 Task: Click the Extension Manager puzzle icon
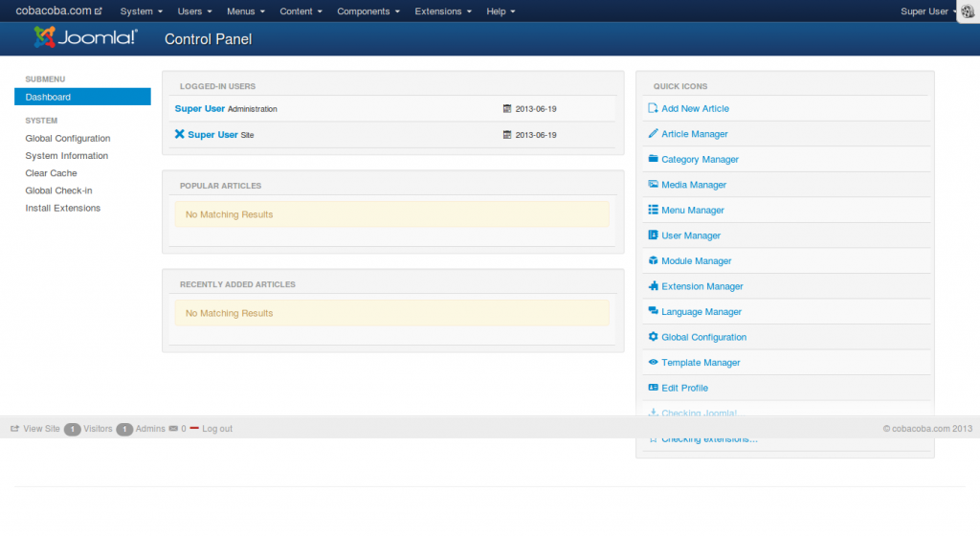(x=653, y=286)
